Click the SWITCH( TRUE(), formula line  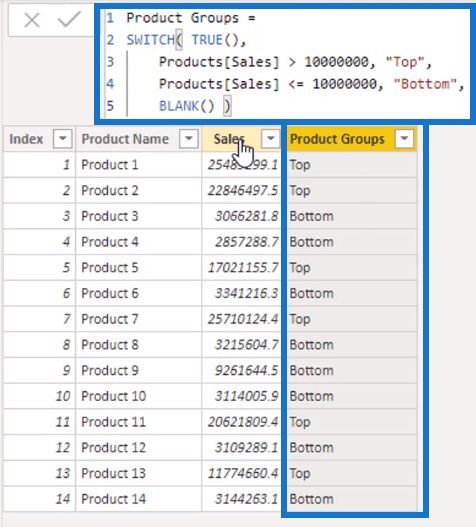coord(186,40)
